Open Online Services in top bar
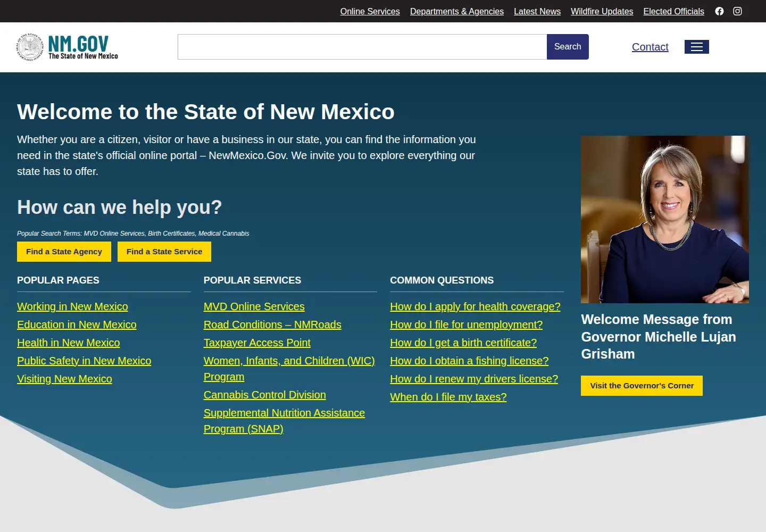 pyautogui.click(x=370, y=11)
